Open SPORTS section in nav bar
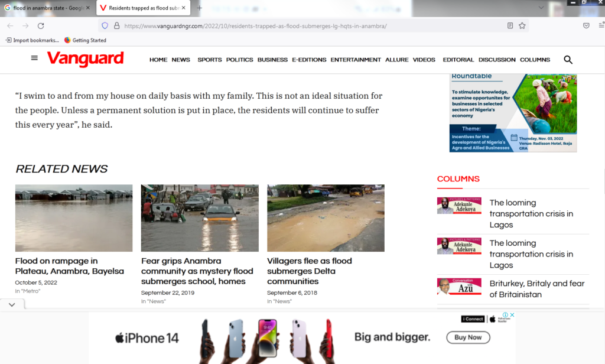 pos(210,60)
